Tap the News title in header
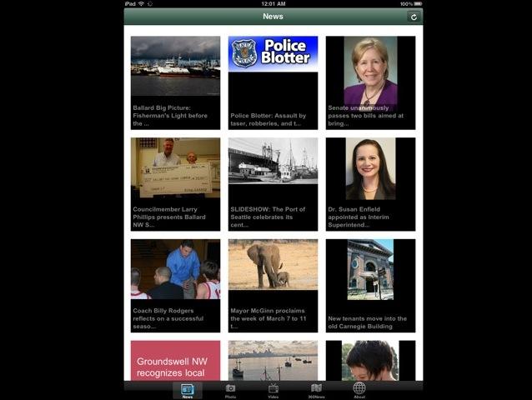The image size is (532, 400). tap(274, 17)
